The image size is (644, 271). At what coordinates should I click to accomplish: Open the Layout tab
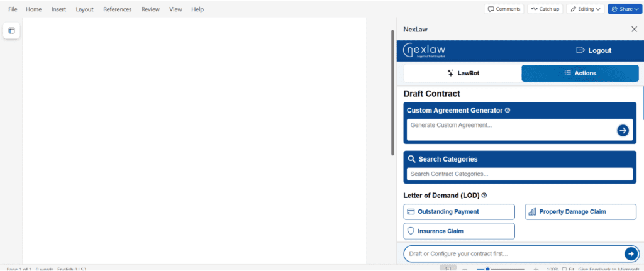(85, 9)
